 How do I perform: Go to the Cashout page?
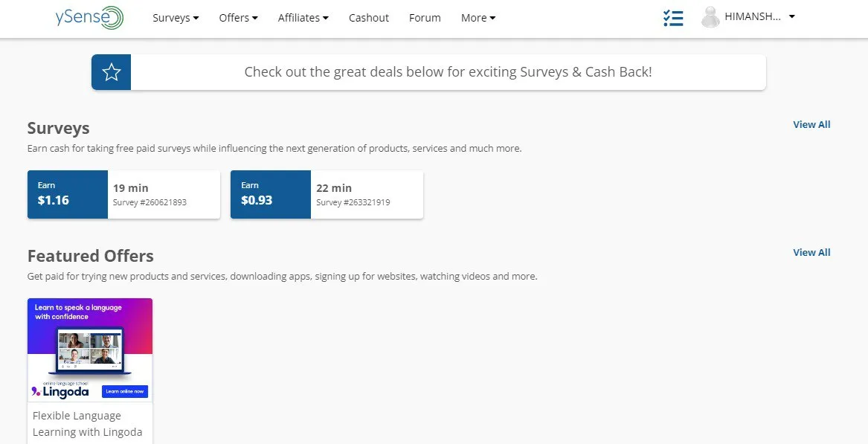pos(369,18)
